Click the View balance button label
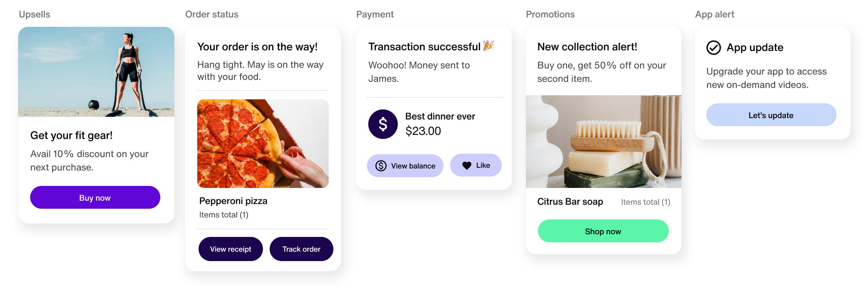 413,166
